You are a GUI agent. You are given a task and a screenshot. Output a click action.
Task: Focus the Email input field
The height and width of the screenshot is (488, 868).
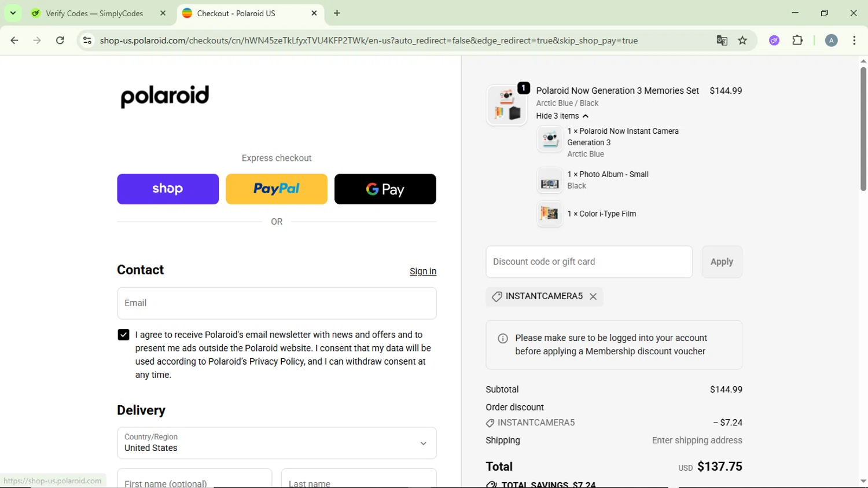click(277, 303)
